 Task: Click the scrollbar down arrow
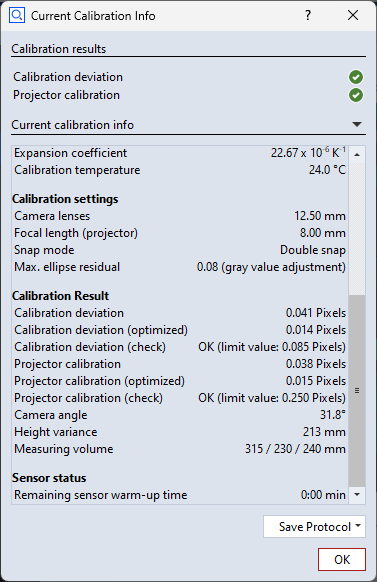pyautogui.click(x=357, y=494)
